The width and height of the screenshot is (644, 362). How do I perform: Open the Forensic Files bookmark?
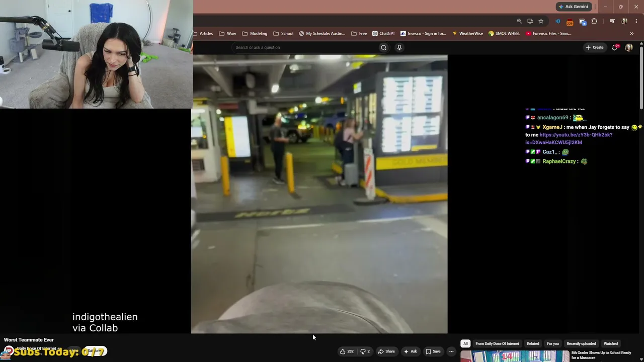tap(548, 34)
